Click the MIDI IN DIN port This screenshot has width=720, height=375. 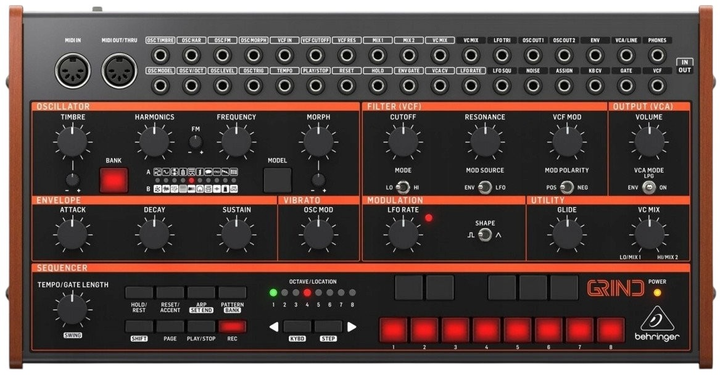pyautogui.click(x=73, y=71)
